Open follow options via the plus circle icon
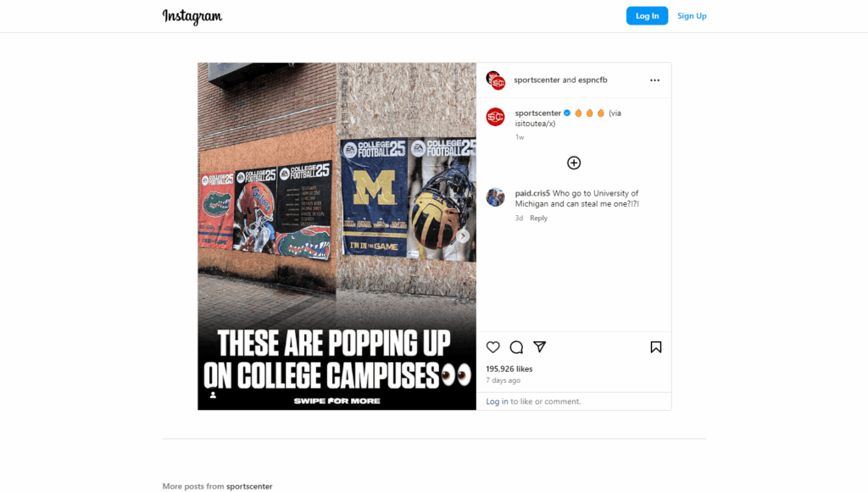 [574, 163]
